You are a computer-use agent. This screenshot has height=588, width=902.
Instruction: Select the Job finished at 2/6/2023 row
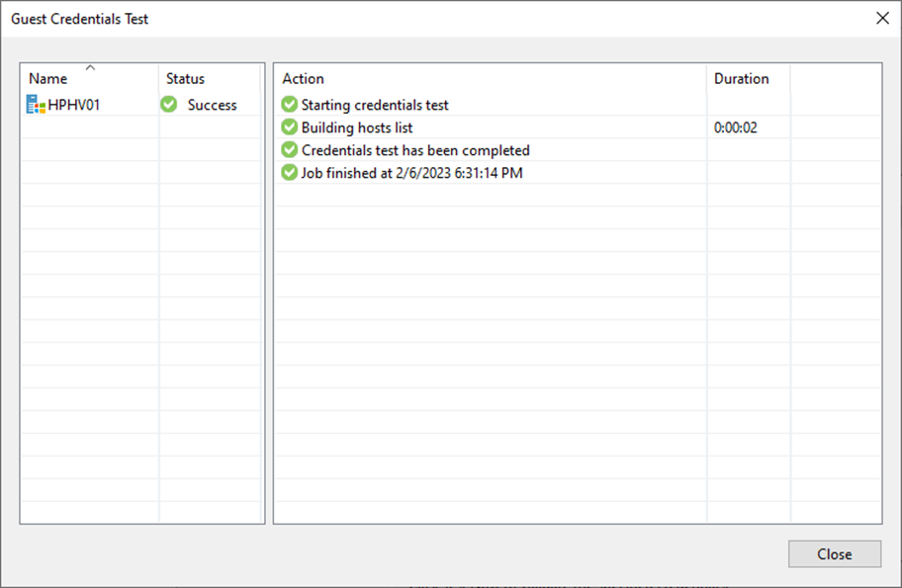click(578, 172)
